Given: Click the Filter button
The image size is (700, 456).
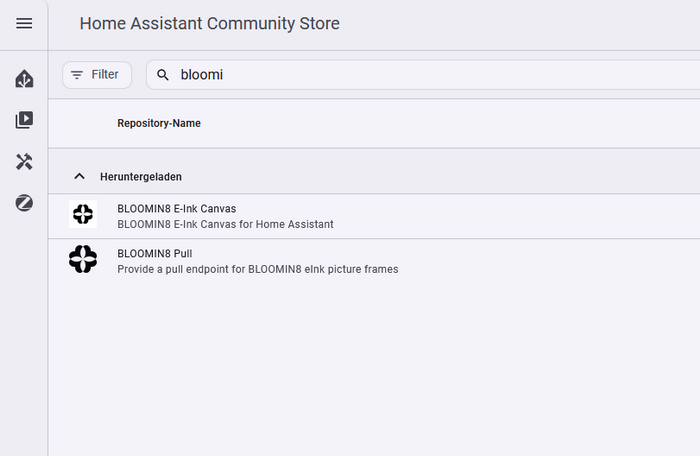Looking at the screenshot, I should [97, 75].
